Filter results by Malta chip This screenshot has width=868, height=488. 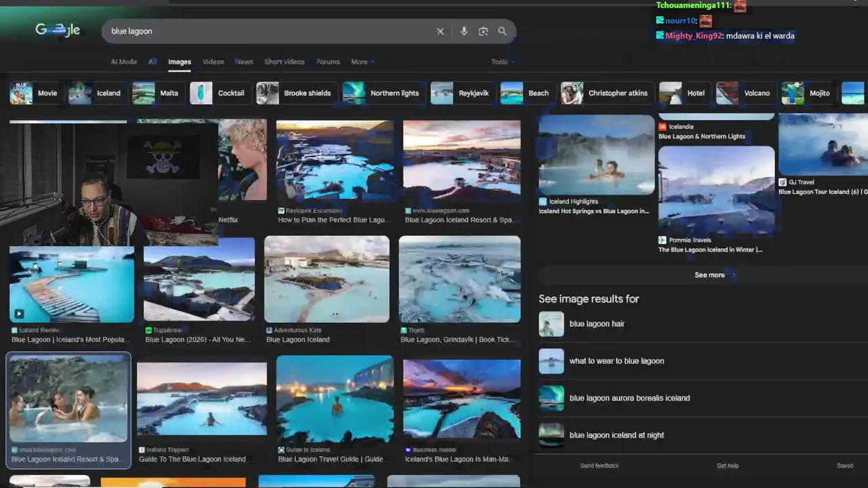157,93
